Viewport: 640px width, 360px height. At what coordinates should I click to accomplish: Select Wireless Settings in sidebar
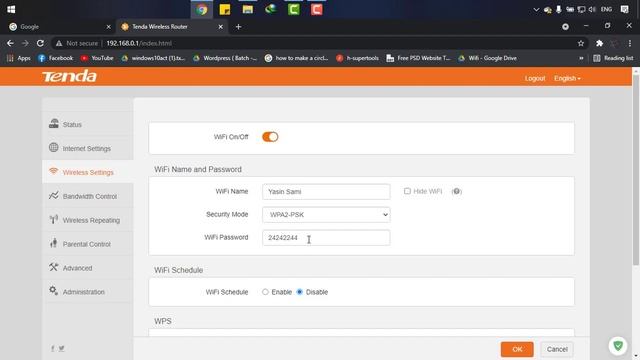coord(87,172)
